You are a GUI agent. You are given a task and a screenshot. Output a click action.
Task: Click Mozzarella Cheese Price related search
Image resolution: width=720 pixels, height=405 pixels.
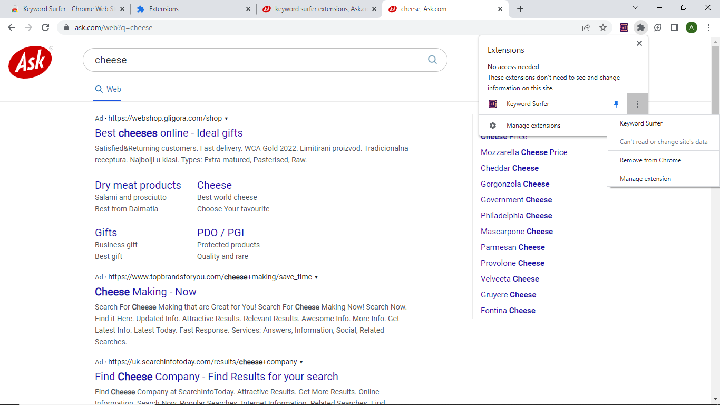[524, 152]
